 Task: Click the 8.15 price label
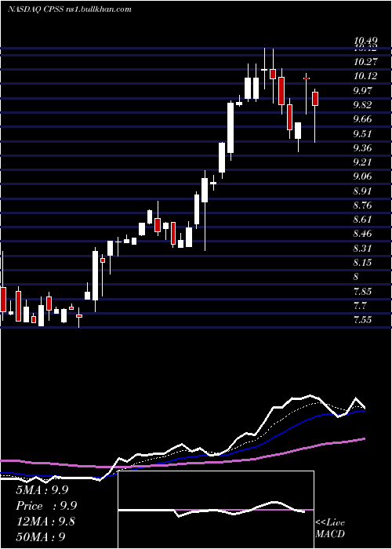point(364,263)
